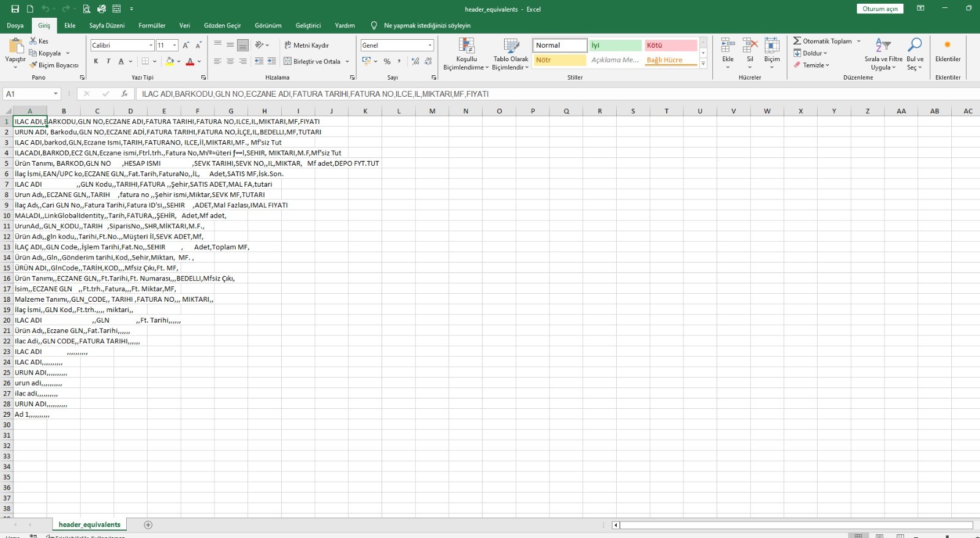Screen dimensions: 980x538
Task: Click the Sort and Filter (Sırala ve Filtre) icon
Action: coord(883,45)
